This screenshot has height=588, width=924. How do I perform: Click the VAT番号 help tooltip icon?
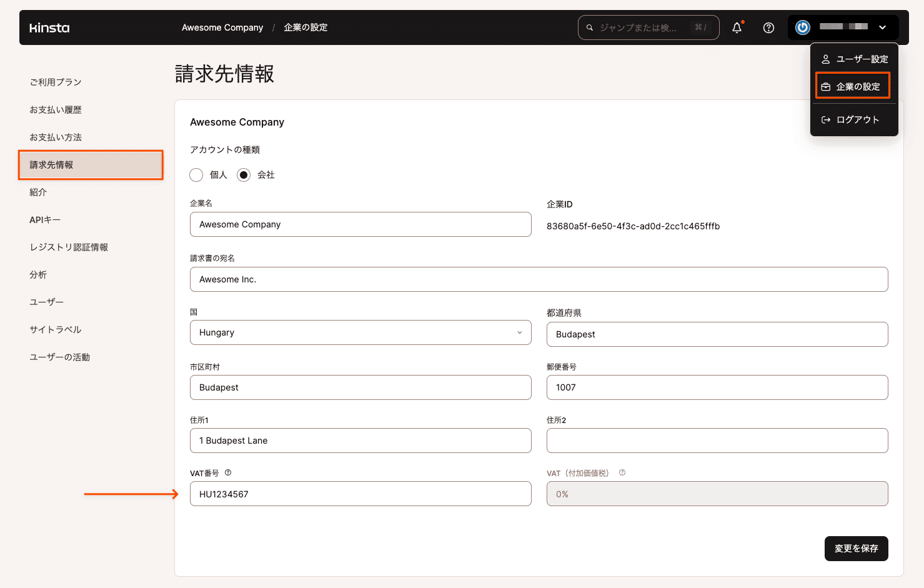click(228, 472)
